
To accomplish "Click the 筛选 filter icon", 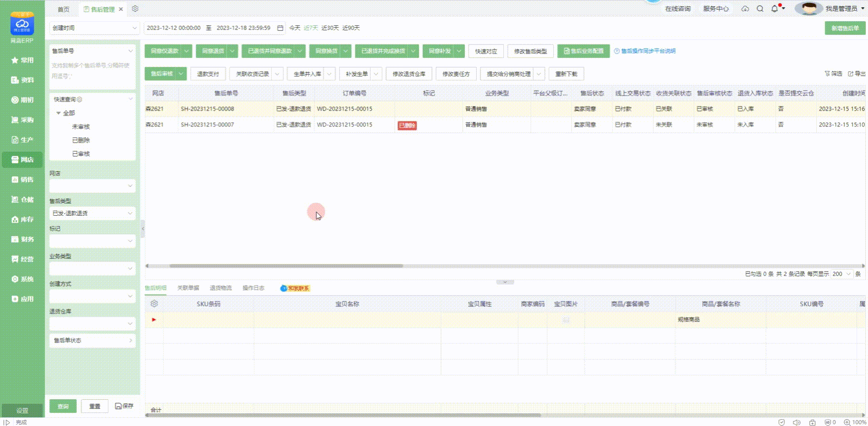I will click(x=833, y=73).
